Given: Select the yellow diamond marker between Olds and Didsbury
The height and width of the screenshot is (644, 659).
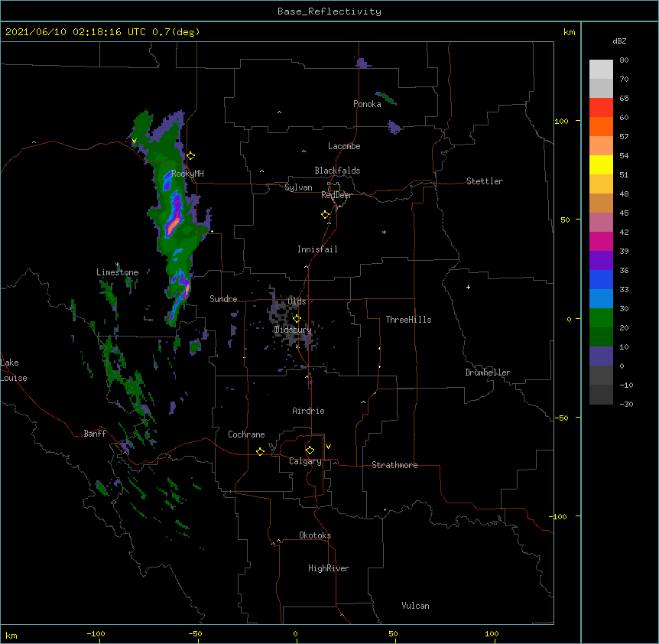Looking at the screenshot, I should [297, 318].
